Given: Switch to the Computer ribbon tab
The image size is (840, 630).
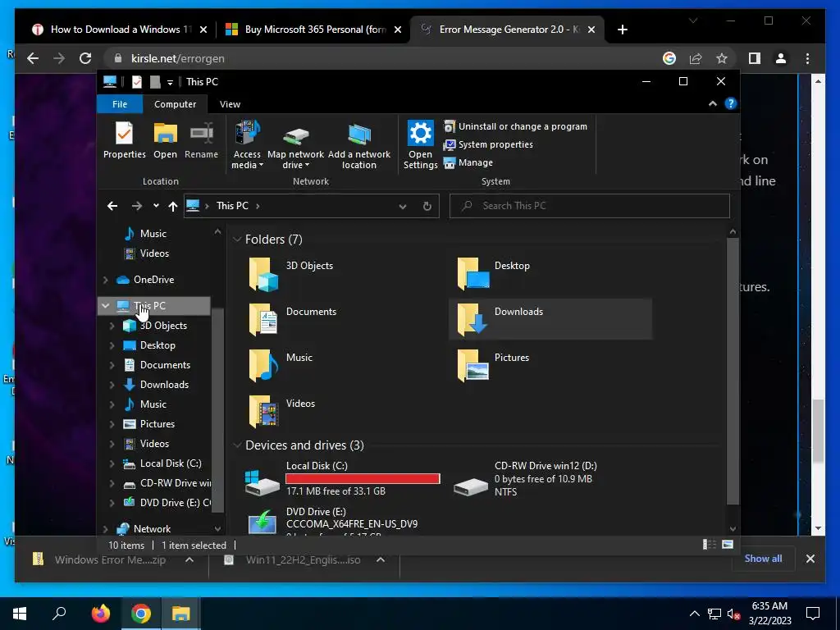Looking at the screenshot, I should [176, 104].
